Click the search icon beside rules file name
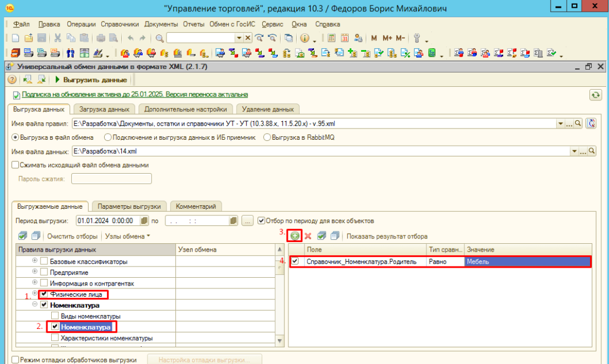 [x=578, y=124]
